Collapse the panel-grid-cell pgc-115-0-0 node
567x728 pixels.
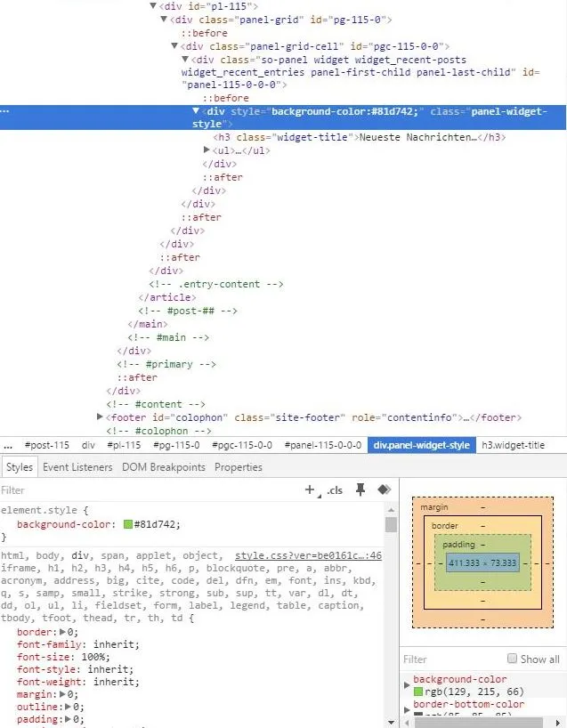point(174,46)
